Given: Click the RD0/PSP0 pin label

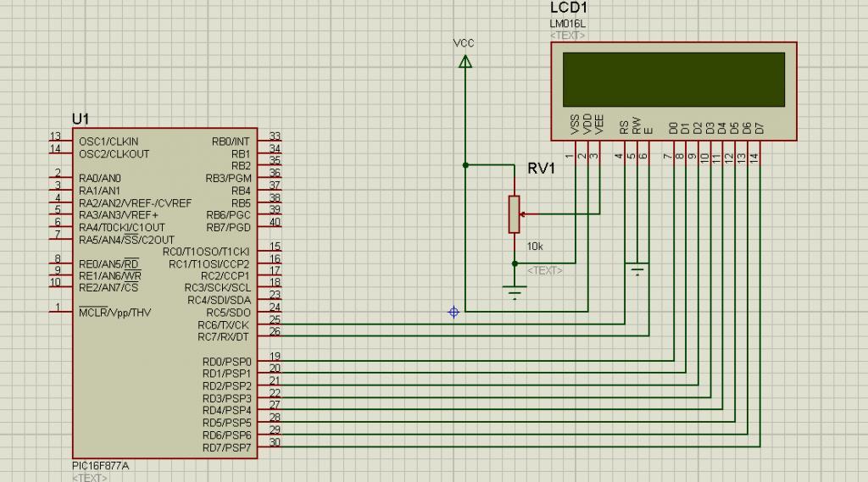Looking at the screenshot, I should (227, 362).
